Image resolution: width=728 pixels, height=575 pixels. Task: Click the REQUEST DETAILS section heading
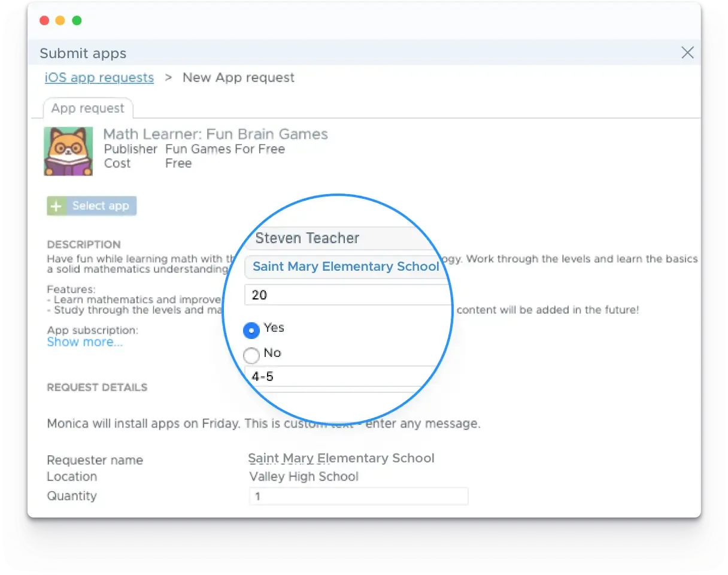97,388
